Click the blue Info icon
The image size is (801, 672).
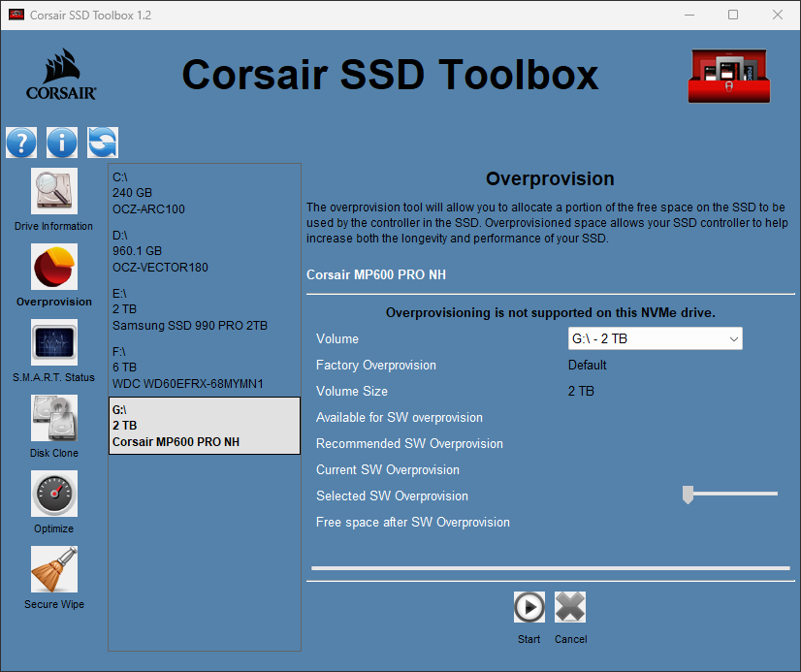62,143
